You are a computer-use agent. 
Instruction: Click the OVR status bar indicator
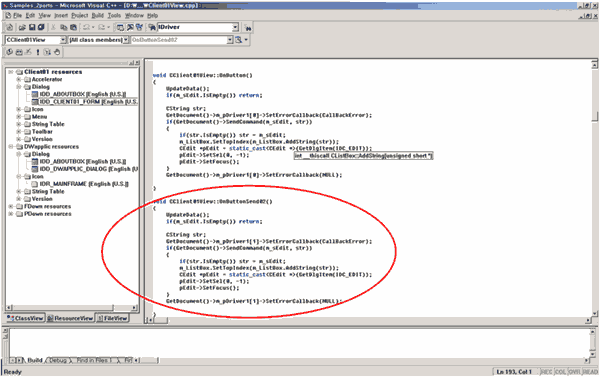(x=575, y=372)
